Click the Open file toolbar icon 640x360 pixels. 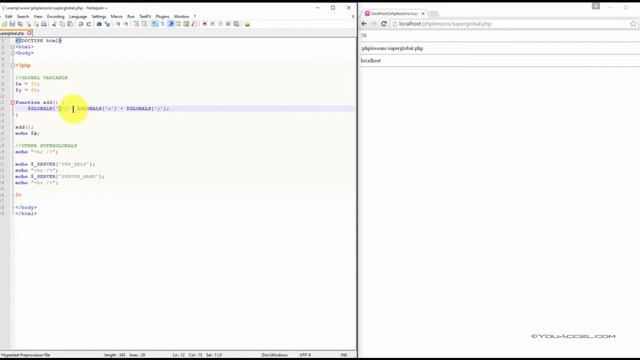click(x=4, y=24)
